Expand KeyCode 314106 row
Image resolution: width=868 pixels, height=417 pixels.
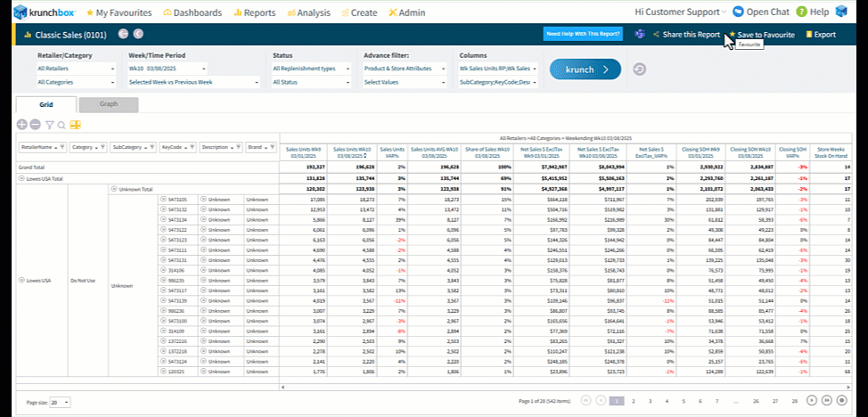pyautogui.click(x=163, y=270)
